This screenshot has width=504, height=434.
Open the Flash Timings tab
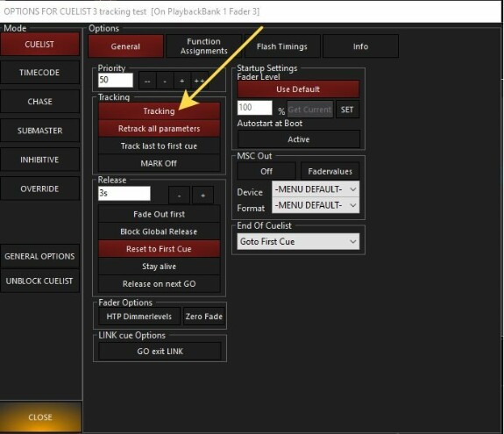coord(282,46)
